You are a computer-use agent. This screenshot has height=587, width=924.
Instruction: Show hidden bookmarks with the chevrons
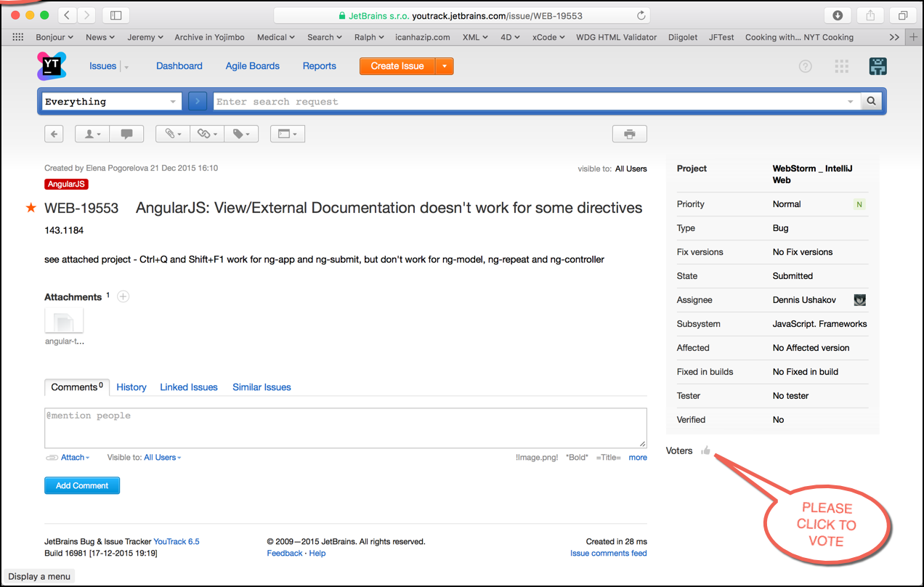click(894, 37)
